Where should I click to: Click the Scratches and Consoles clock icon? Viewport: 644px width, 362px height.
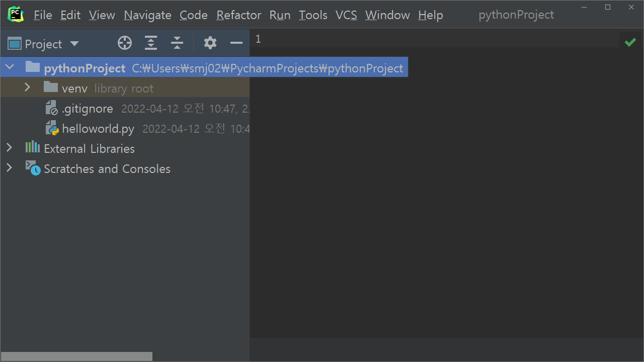pos(33,168)
